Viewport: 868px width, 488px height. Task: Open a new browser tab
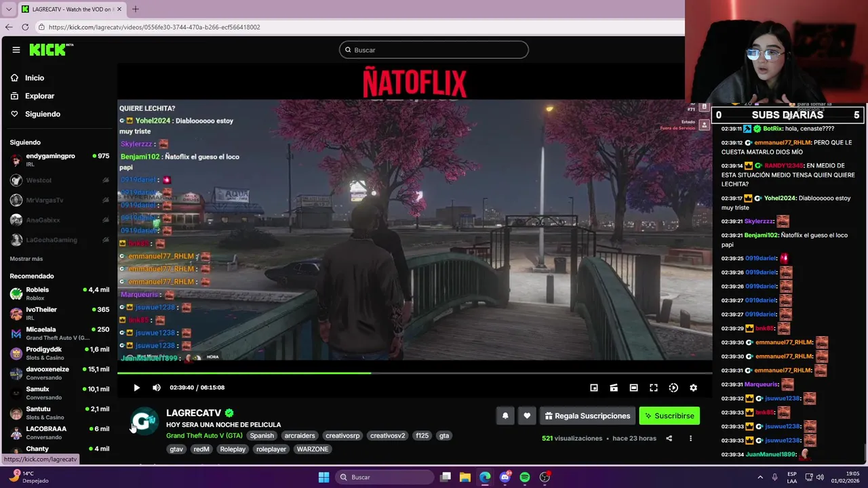click(x=135, y=9)
